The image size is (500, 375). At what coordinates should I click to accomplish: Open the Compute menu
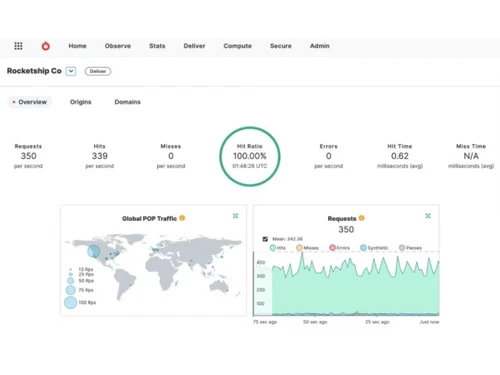click(237, 46)
